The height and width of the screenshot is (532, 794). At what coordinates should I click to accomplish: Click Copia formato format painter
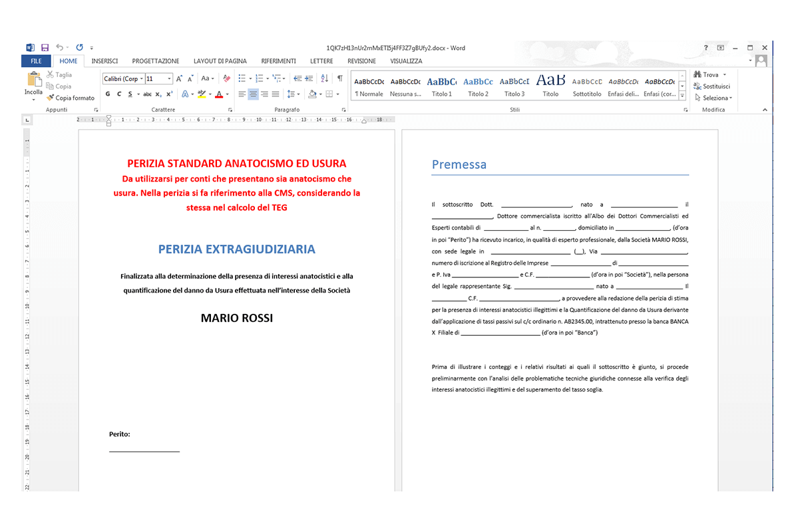[71, 98]
